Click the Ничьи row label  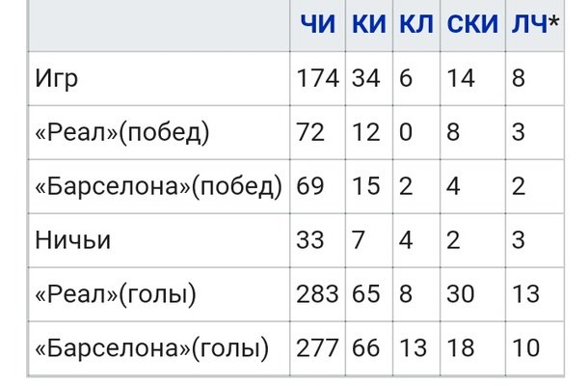click(x=71, y=240)
